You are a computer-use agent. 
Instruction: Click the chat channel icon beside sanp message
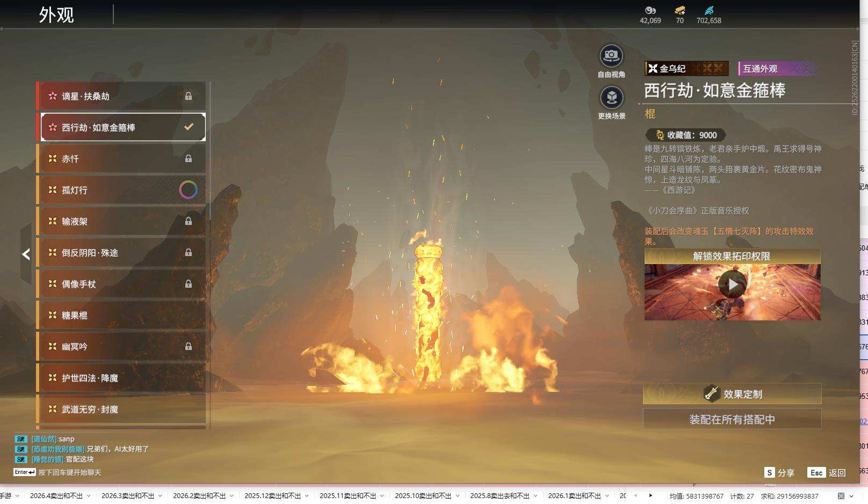[x=21, y=439]
